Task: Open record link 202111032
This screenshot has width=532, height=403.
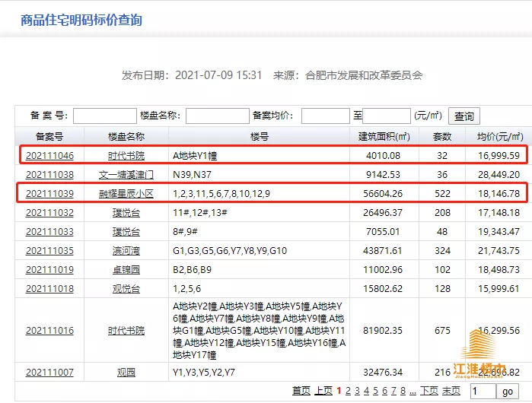Action: coord(49,212)
